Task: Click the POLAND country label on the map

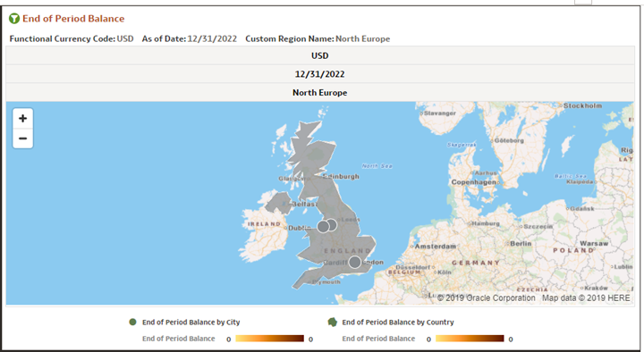Action: [573, 250]
